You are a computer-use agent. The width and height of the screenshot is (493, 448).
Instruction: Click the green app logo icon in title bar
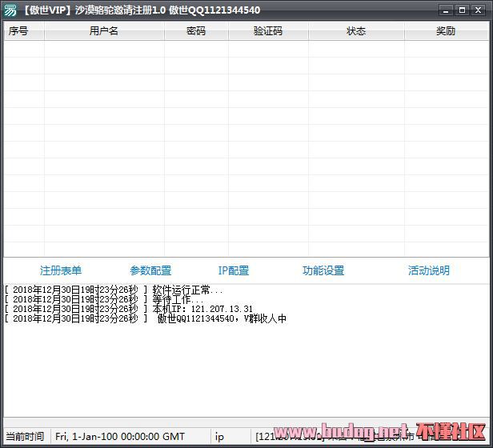(x=10, y=10)
